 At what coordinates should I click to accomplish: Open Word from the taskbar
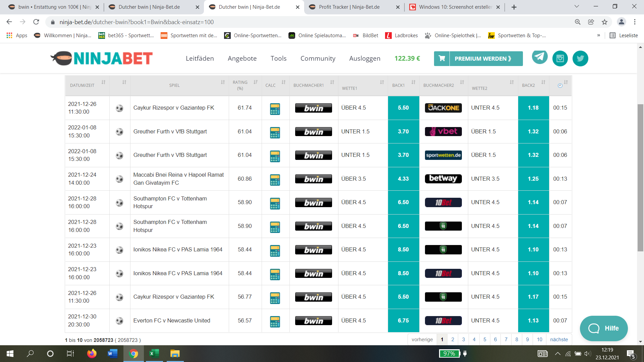pyautogui.click(x=112, y=354)
